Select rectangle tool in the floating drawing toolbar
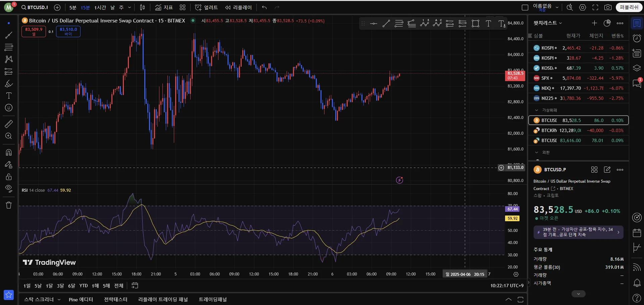 point(476,23)
